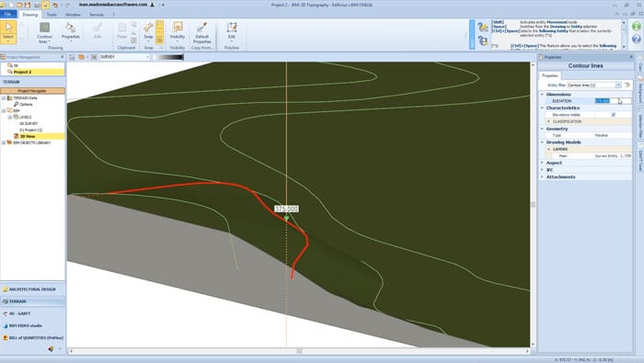Click the orange folder icon in view toolbar

[x=81, y=57]
